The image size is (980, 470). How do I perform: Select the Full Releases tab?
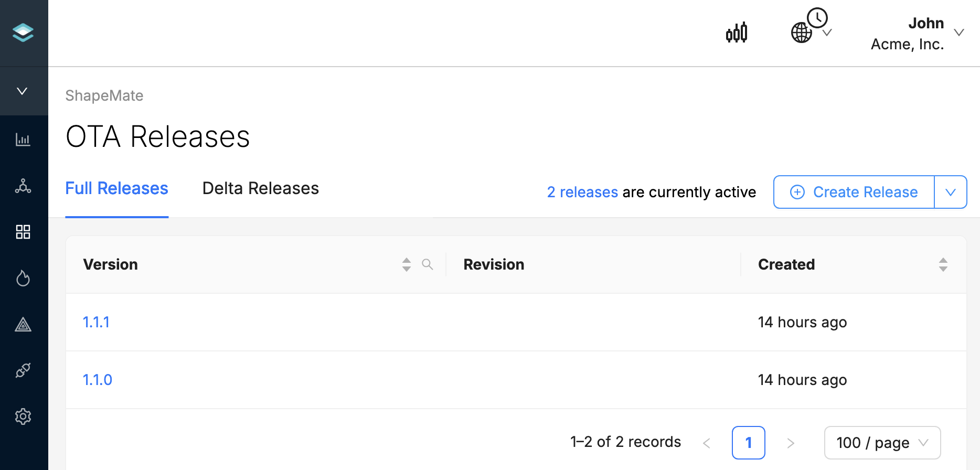(116, 188)
